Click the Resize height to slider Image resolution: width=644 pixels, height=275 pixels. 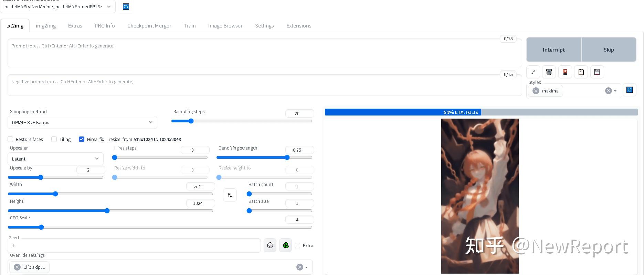tap(264, 177)
